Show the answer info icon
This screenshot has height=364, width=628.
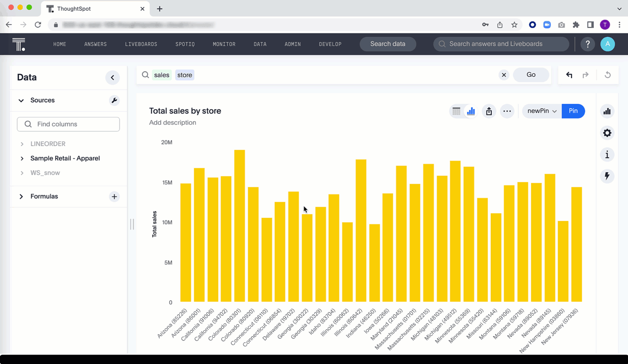(607, 155)
